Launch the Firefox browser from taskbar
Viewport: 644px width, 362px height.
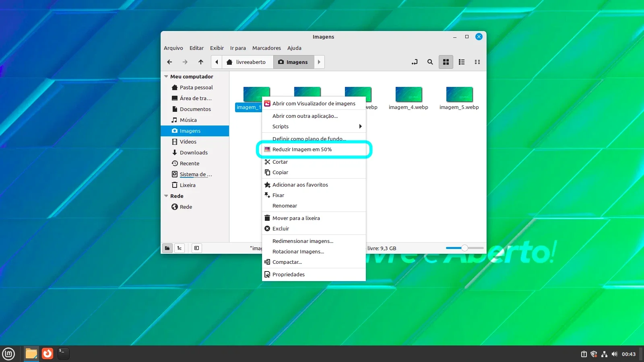coord(47,354)
